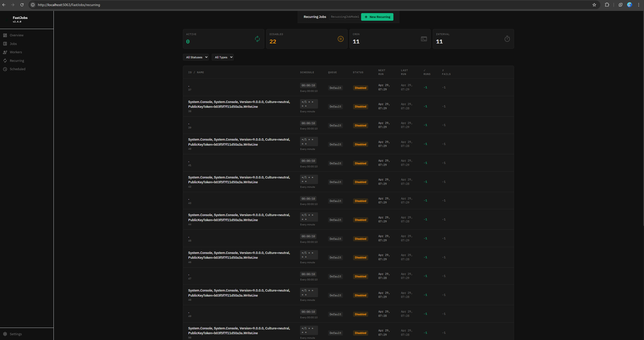
Task: Click the v2.4.0 version label
Action: tap(17, 22)
